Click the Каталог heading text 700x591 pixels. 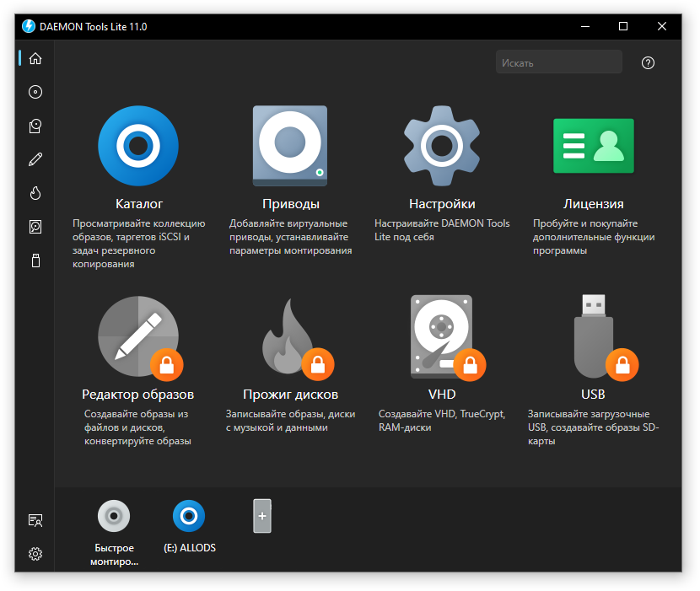(139, 204)
